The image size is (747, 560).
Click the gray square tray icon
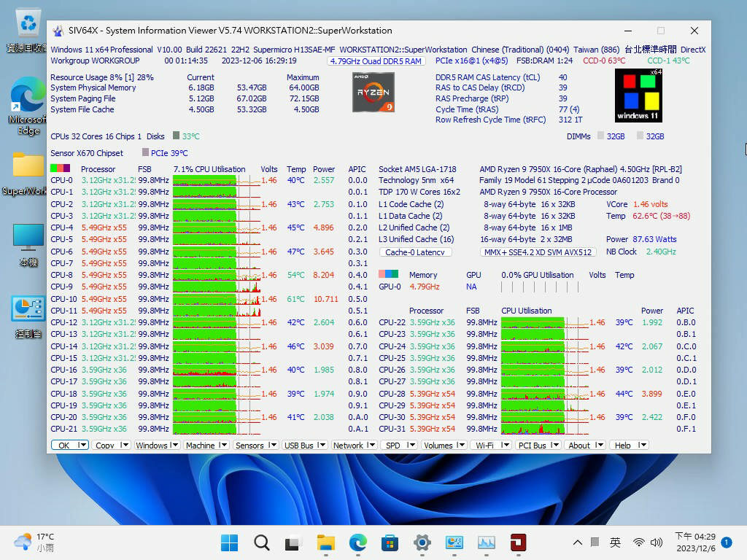click(x=595, y=542)
